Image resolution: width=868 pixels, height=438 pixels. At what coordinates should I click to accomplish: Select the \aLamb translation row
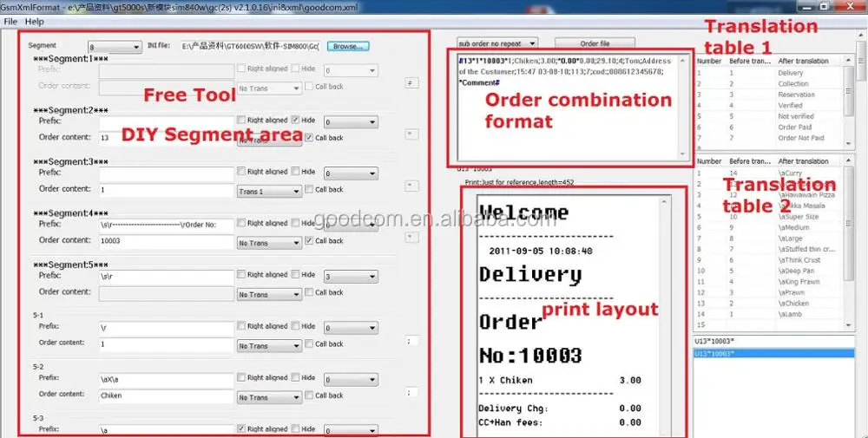(x=769, y=314)
